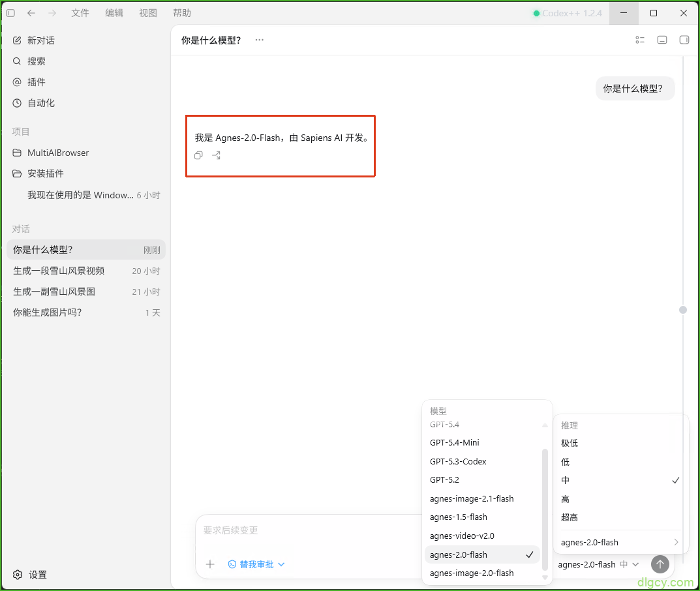Viewport: 700px width, 591px height.
Task: Open the 生成一副雪山风景图 conversation
Action: coord(86,292)
